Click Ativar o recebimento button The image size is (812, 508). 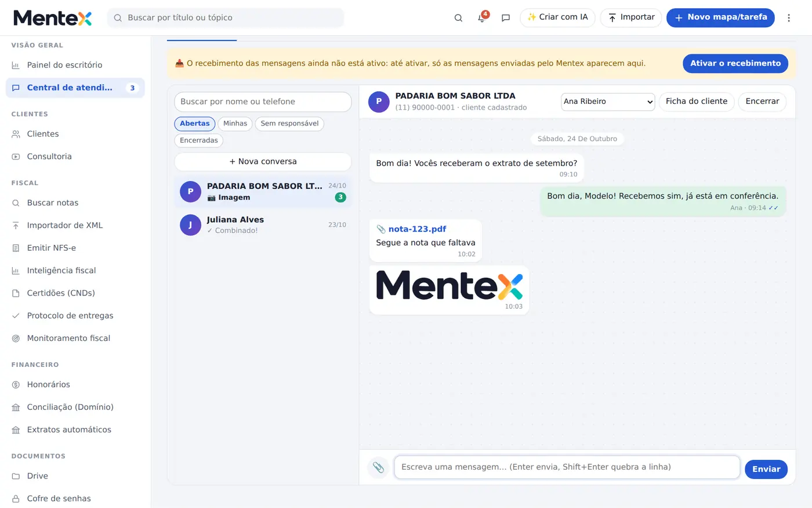735,63
